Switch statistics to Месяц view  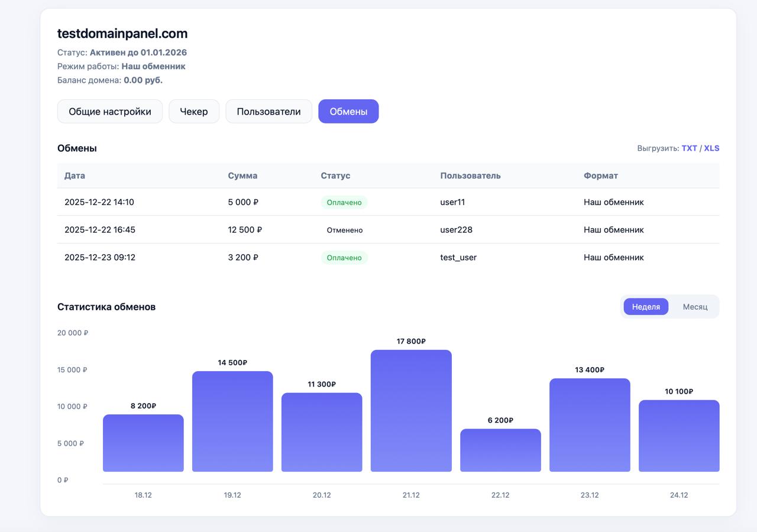(695, 307)
